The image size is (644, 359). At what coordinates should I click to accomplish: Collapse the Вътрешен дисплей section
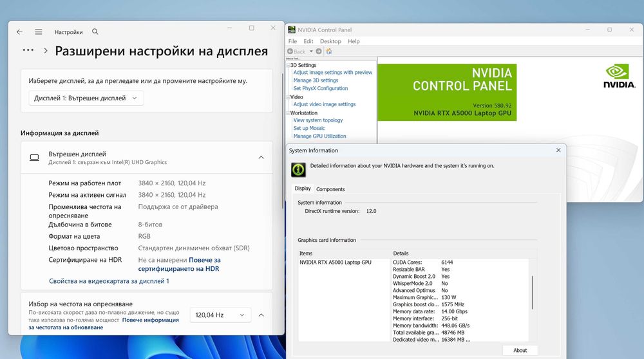[x=261, y=158]
